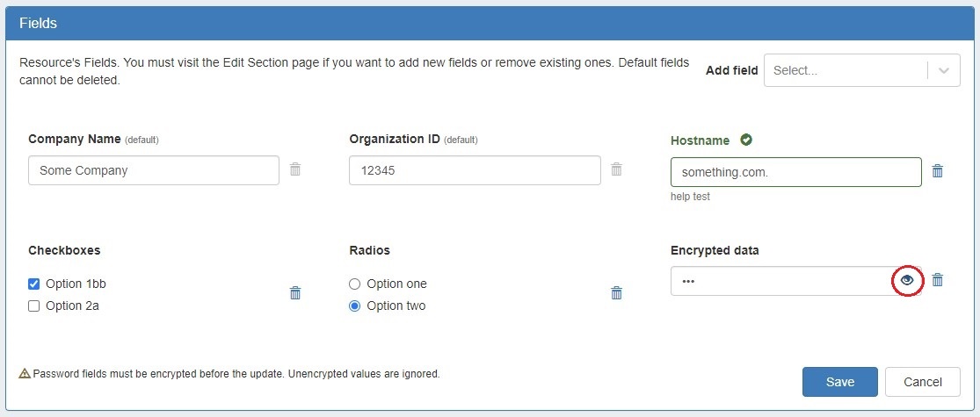Image resolution: width=980 pixels, height=417 pixels.
Task: Click warning triangle icon near password notice
Action: 25,373
